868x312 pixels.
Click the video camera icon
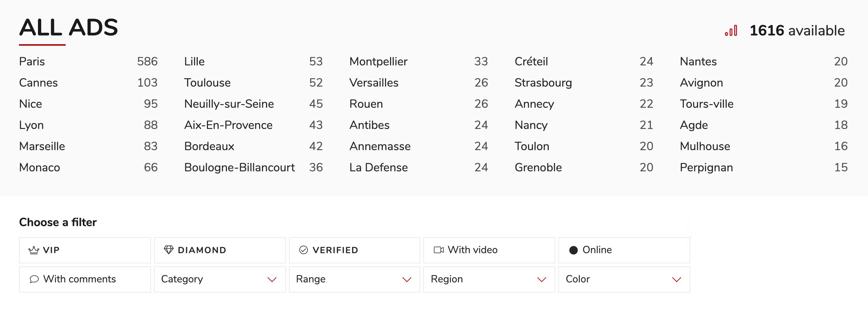coord(439,250)
